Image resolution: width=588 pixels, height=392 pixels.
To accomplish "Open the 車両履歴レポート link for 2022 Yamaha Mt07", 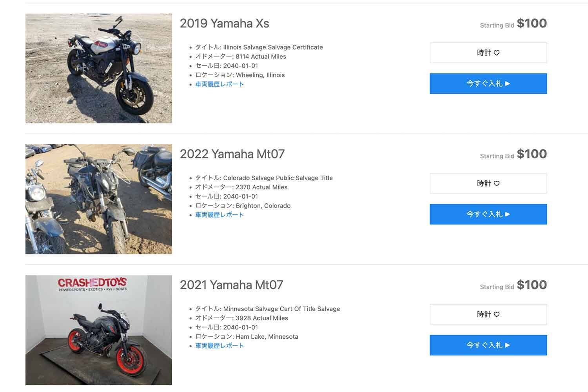I will click(x=219, y=214).
